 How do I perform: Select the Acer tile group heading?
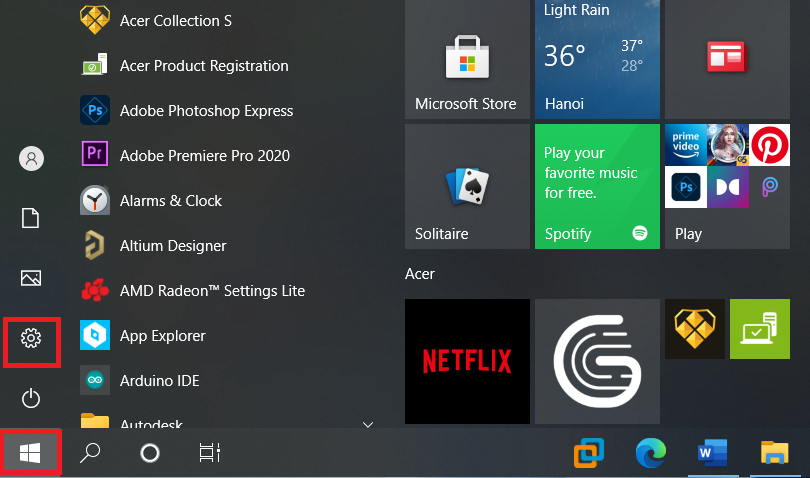pyautogui.click(x=419, y=274)
